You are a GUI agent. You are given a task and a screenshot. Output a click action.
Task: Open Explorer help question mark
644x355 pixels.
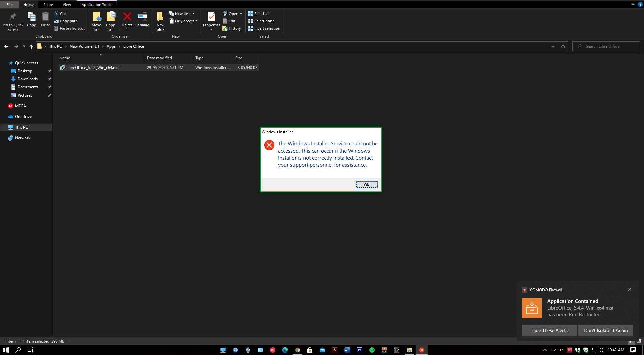tap(640, 4)
